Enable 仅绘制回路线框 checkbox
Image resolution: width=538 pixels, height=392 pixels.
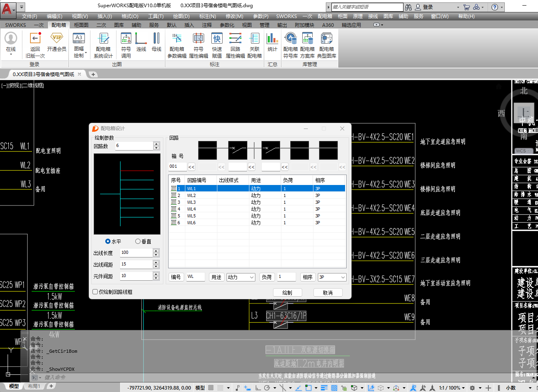click(95, 292)
